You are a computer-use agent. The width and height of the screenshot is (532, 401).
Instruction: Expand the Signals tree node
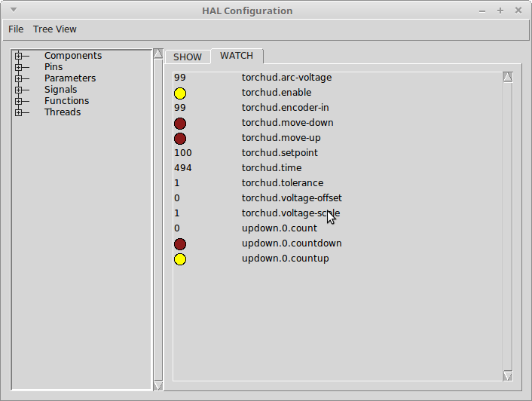19,90
